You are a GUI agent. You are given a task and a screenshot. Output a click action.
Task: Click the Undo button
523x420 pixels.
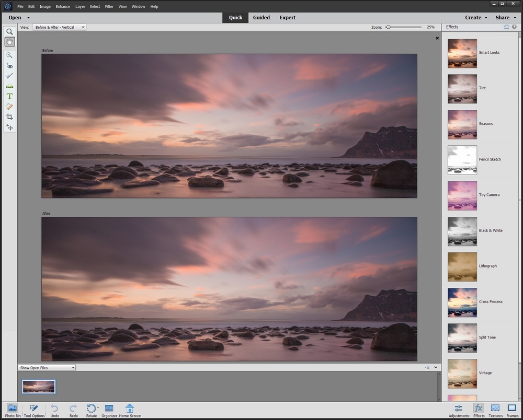pos(55,411)
